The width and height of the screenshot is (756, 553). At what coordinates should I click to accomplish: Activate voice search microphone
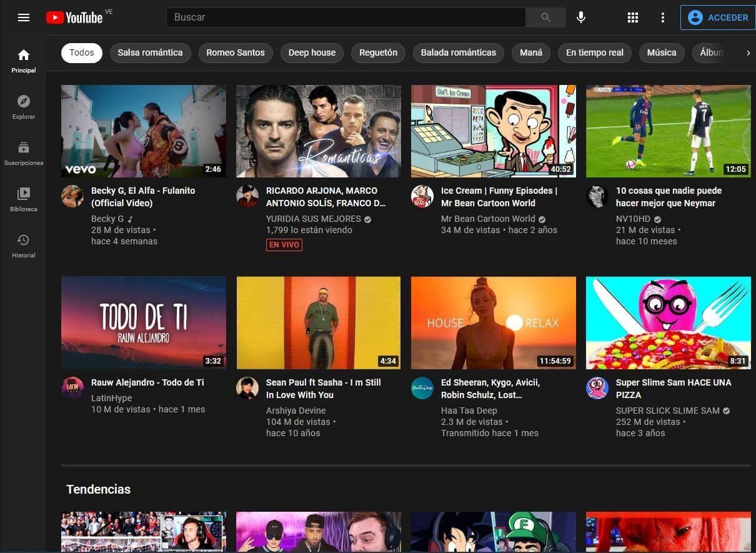pyautogui.click(x=581, y=17)
